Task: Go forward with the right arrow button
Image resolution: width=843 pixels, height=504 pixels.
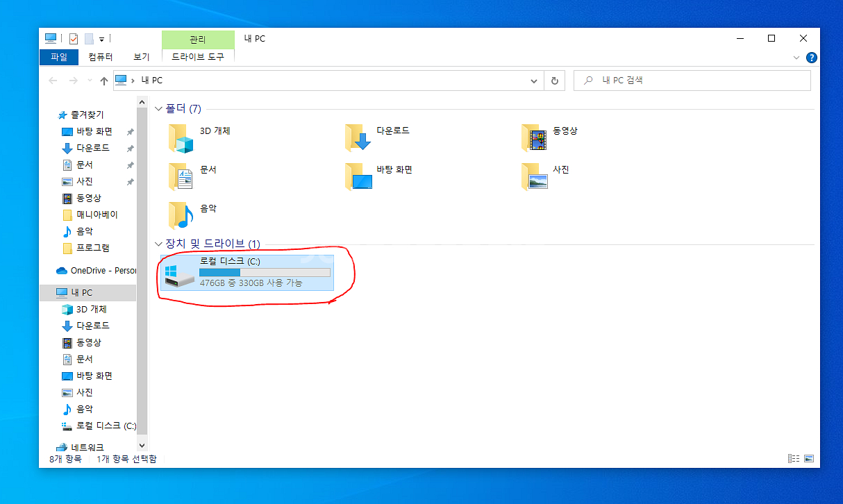Action: click(74, 81)
